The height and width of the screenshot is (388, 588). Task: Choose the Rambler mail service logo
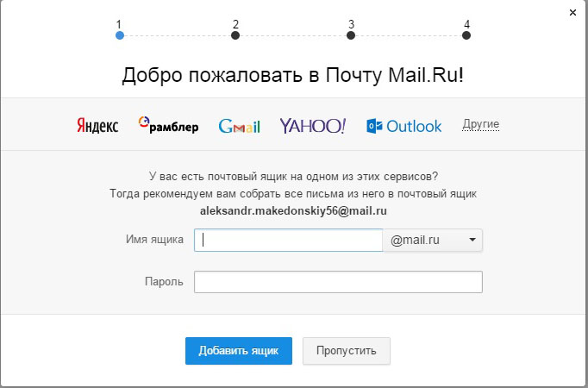coord(169,126)
